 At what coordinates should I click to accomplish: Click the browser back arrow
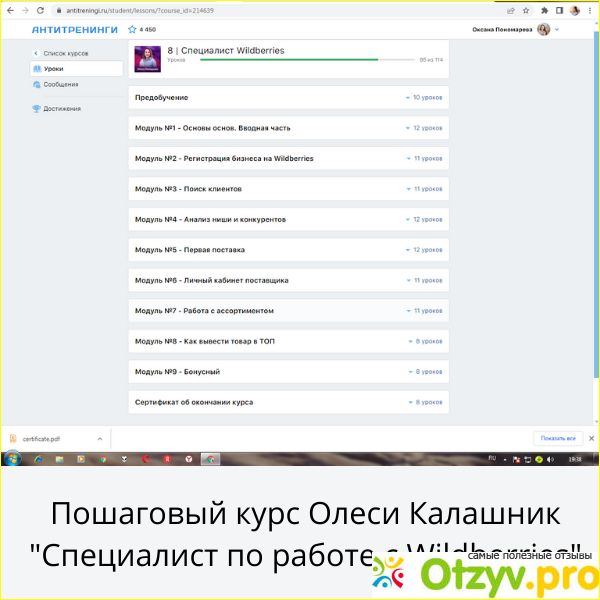pyautogui.click(x=8, y=9)
